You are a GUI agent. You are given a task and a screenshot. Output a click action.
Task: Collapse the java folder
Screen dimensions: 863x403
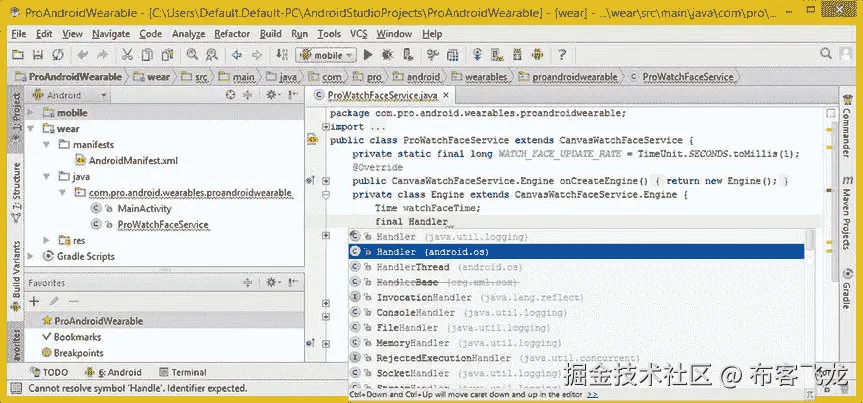47,177
